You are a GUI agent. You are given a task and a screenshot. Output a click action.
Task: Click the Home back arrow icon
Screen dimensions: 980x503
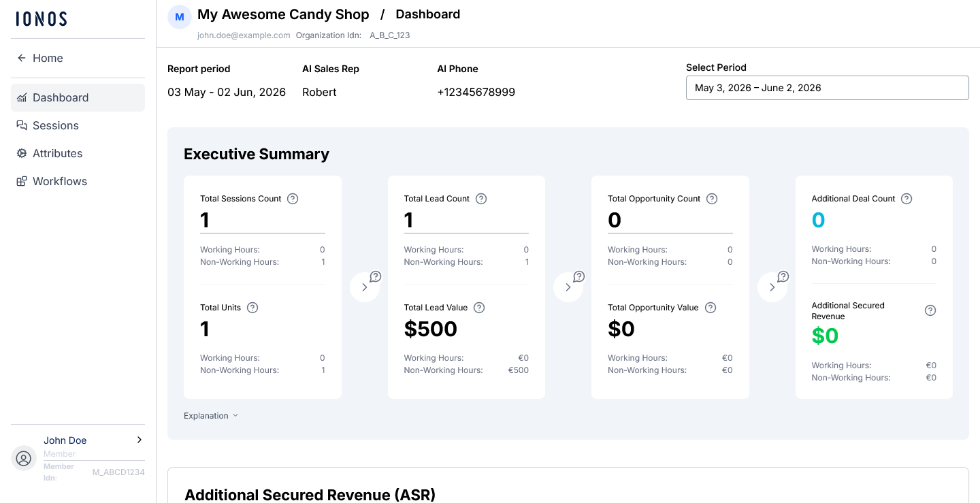point(22,58)
